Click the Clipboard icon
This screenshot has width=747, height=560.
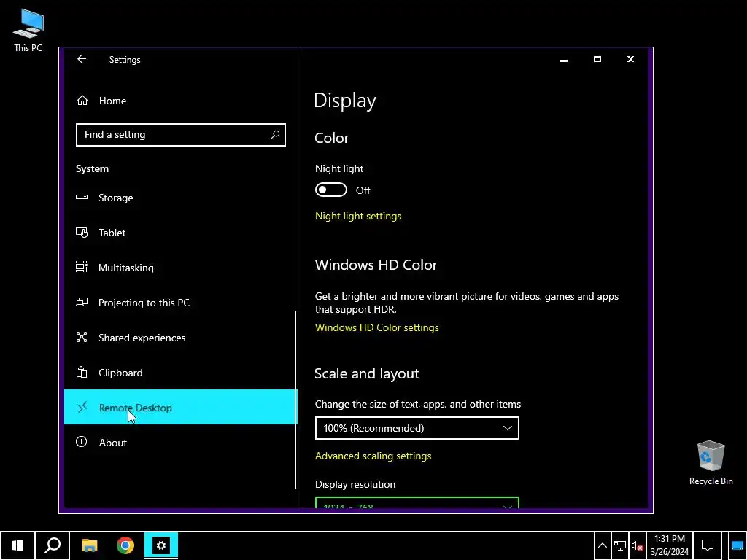click(82, 373)
